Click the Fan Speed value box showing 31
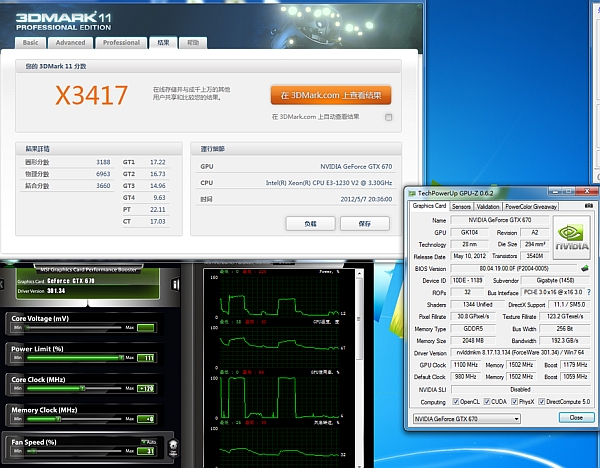Image resolution: width=600 pixels, height=468 pixels. [x=146, y=451]
